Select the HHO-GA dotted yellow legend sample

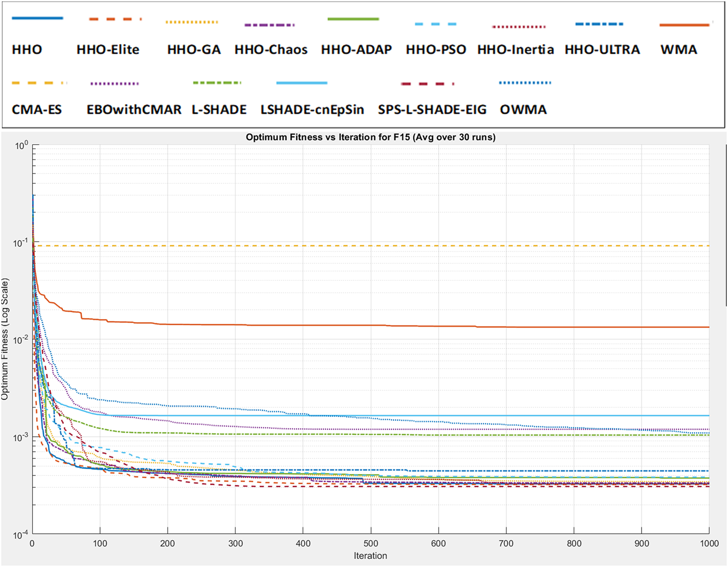tap(191, 22)
